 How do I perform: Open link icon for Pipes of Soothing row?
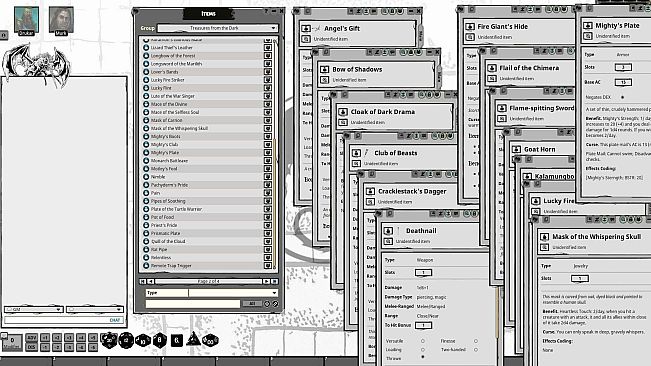click(x=268, y=201)
